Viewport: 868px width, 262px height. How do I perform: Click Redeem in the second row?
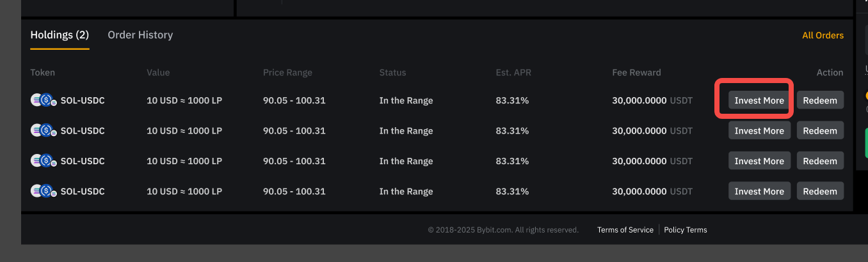pos(820,130)
